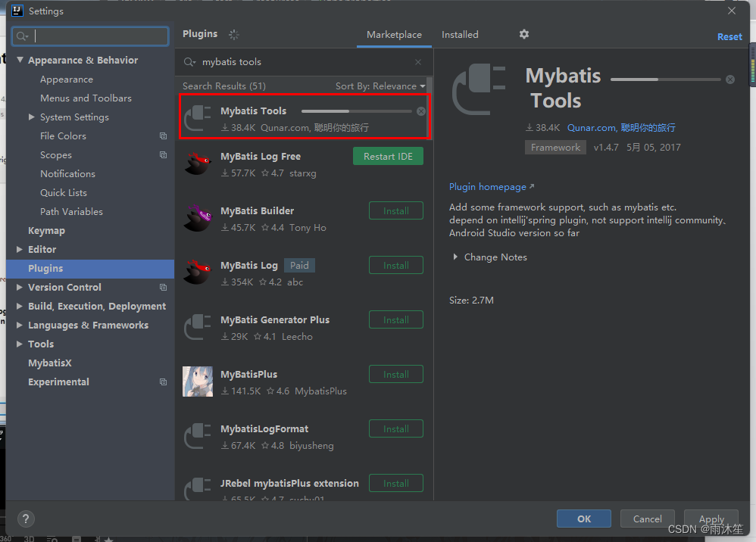Click the File Colors project-level icon
This screenshot has height=542, width=756.
pos(163,136)
